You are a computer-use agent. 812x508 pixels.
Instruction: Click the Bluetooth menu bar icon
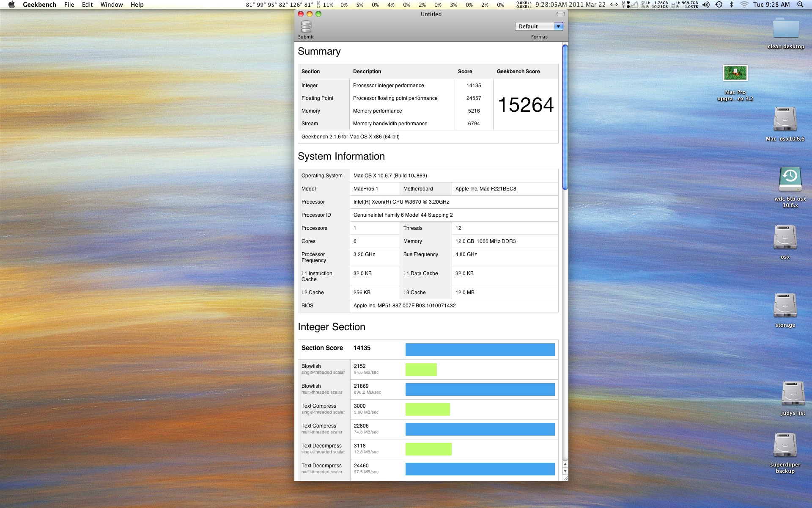(x=731, y=5)
